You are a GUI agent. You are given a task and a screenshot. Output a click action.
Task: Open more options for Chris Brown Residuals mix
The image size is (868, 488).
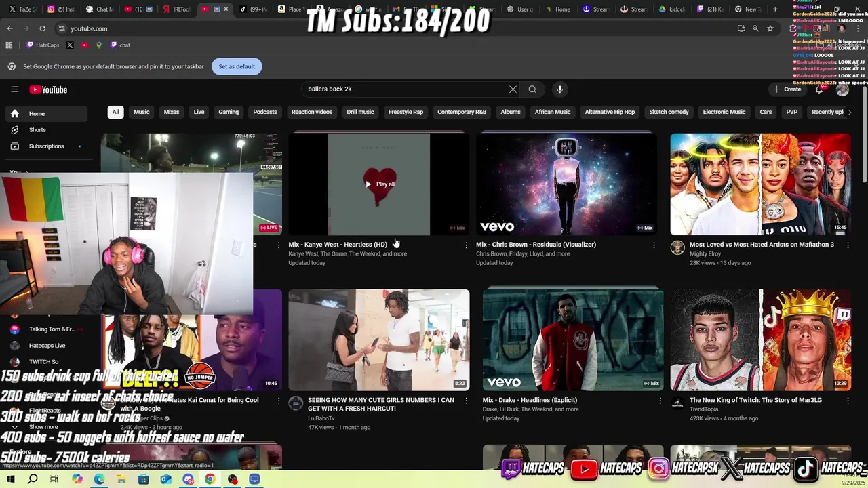coord(654,245)
